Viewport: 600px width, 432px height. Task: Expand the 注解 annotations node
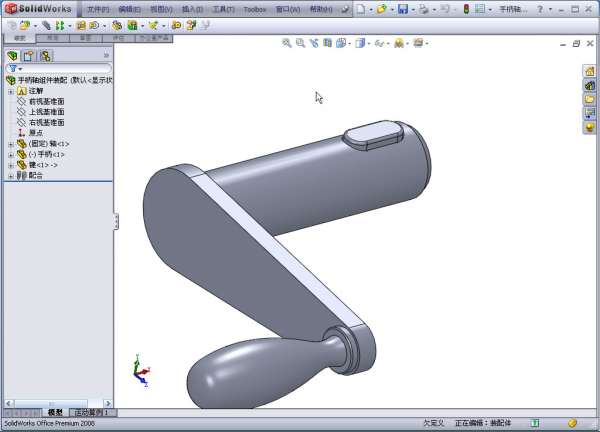point(10,91)
